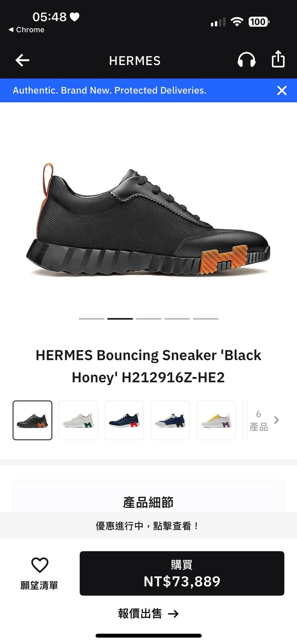Open customer support headphones icon

click(x=246, y=60)
